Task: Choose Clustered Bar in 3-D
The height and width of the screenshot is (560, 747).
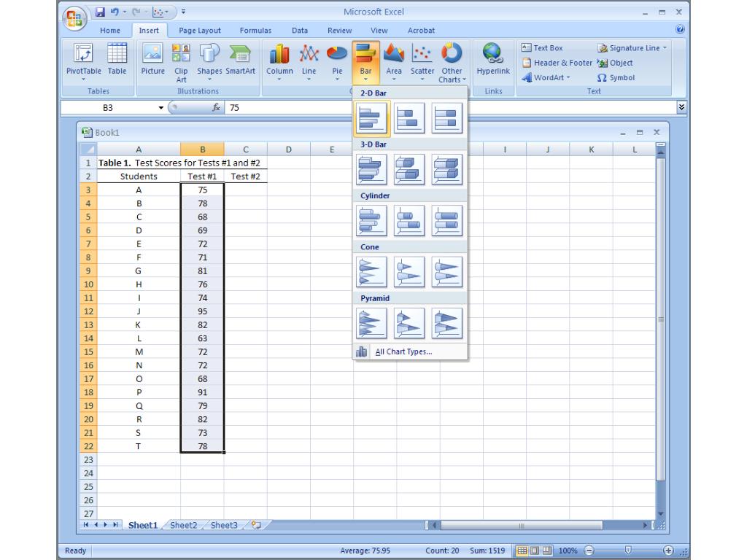Action: (x=371, y=169)
